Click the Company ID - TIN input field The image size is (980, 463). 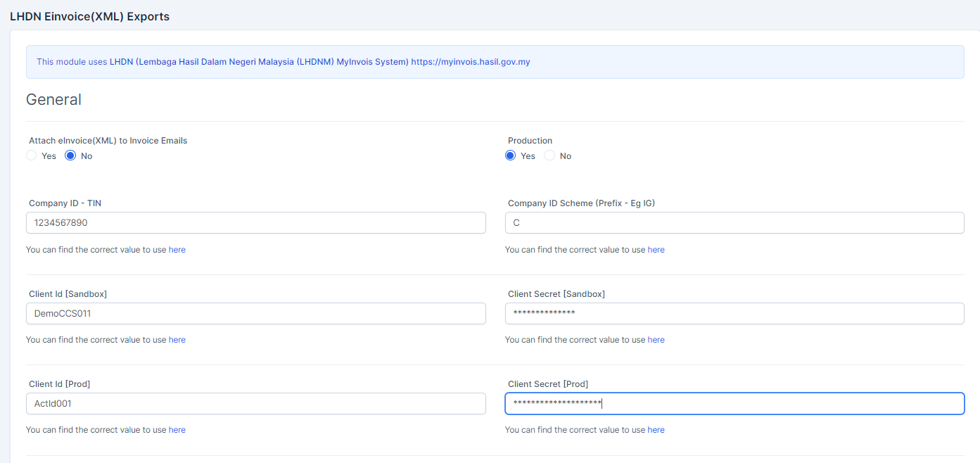click(x=256, y=223)
